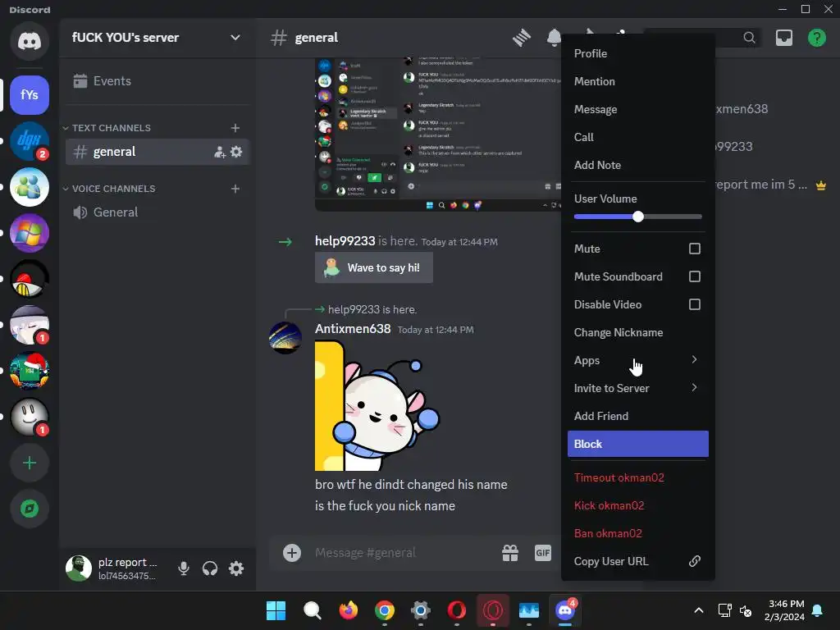Open Discord home direct messages icon
This screenshot has height=630, width=840.
click(30, 41)
